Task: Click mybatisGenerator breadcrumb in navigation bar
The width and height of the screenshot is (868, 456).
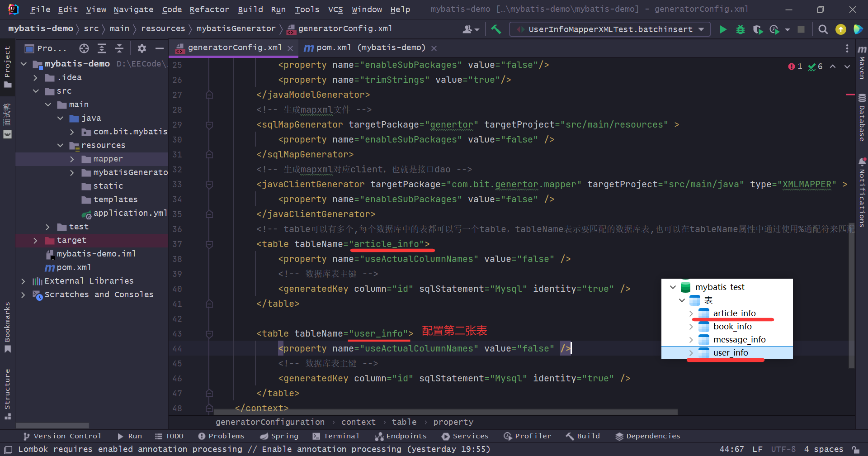Action: (236, 28)
